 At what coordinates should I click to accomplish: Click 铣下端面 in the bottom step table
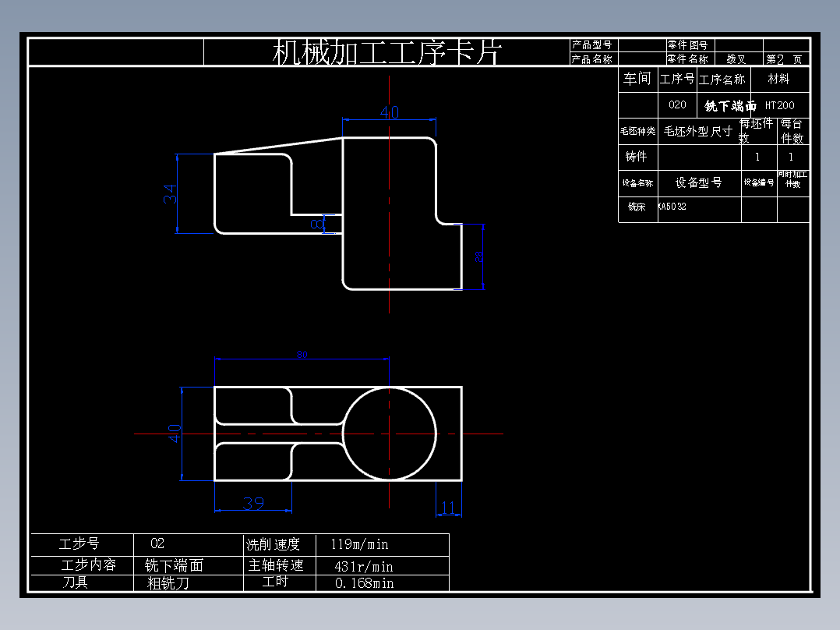click(x=174, y=565)
